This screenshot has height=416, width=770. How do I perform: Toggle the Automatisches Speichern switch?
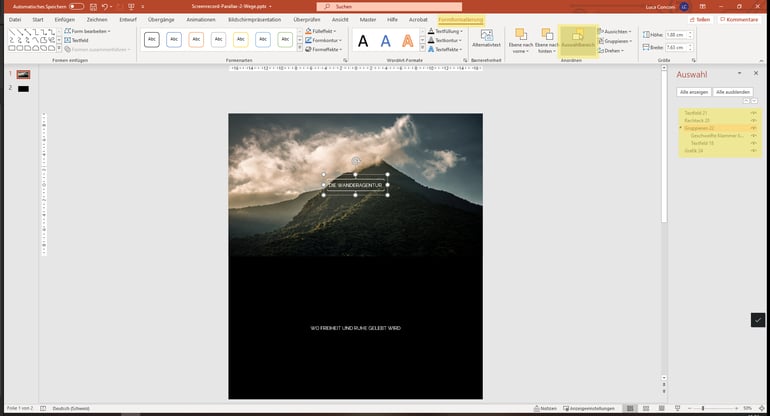coord(76,6)
